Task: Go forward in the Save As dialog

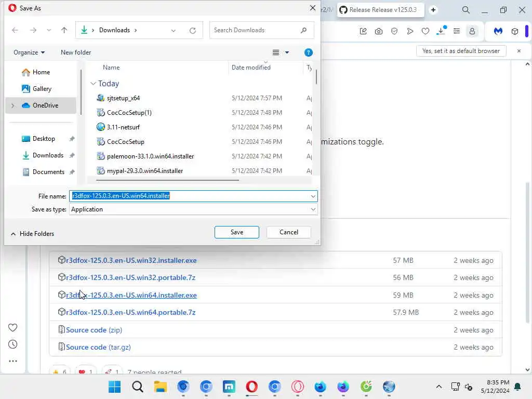Action: (x=33, y=30)
